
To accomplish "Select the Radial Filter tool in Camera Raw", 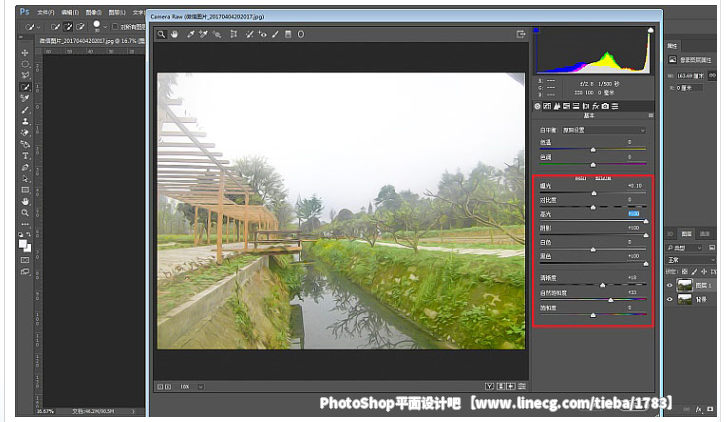I will tap(301, 34).
